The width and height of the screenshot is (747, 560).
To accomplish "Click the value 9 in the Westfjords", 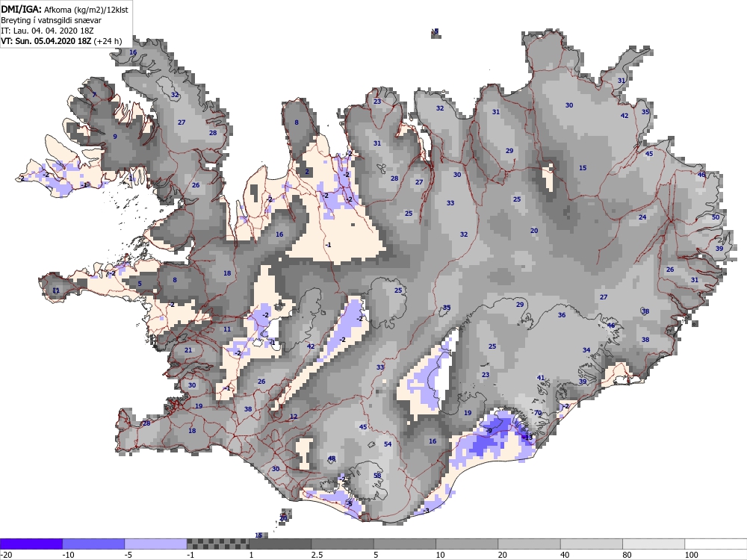I will (x=115, y=137).
